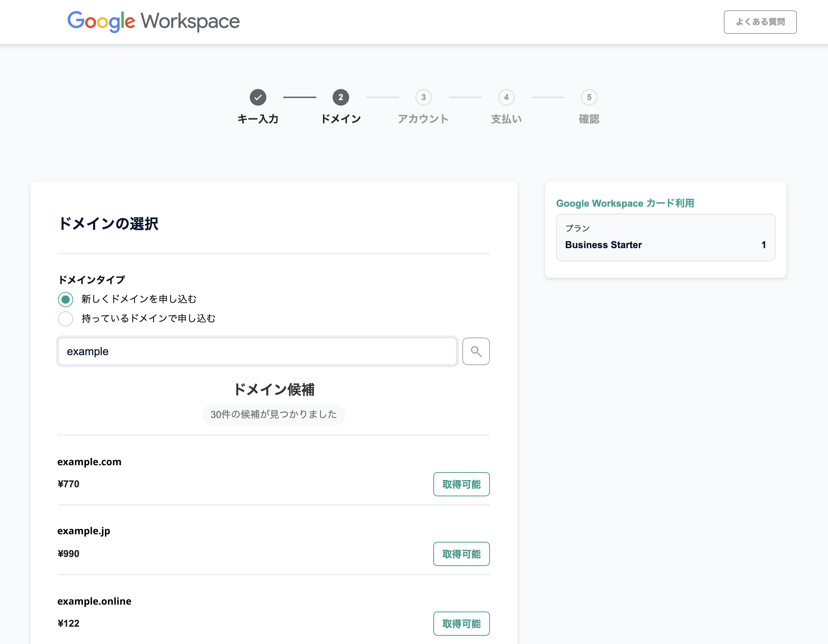Screen dimensions: 828x644
Task: Choose 持っているドメインで申し込む option
Action: 65,319
